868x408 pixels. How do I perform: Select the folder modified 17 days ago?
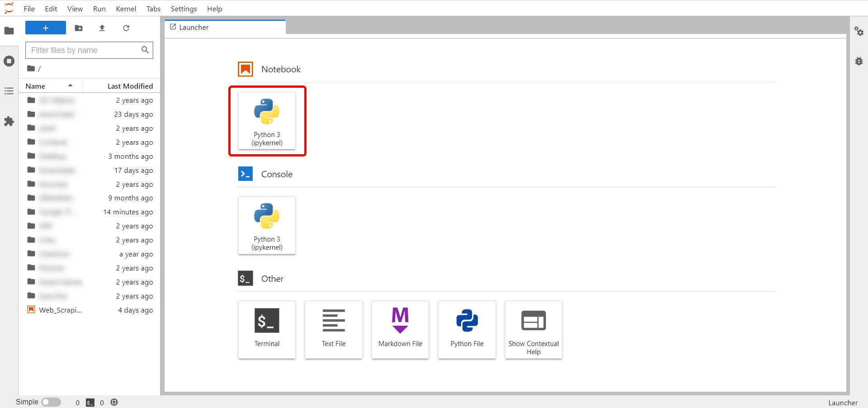pyautogui.click(x=90, y=171)
